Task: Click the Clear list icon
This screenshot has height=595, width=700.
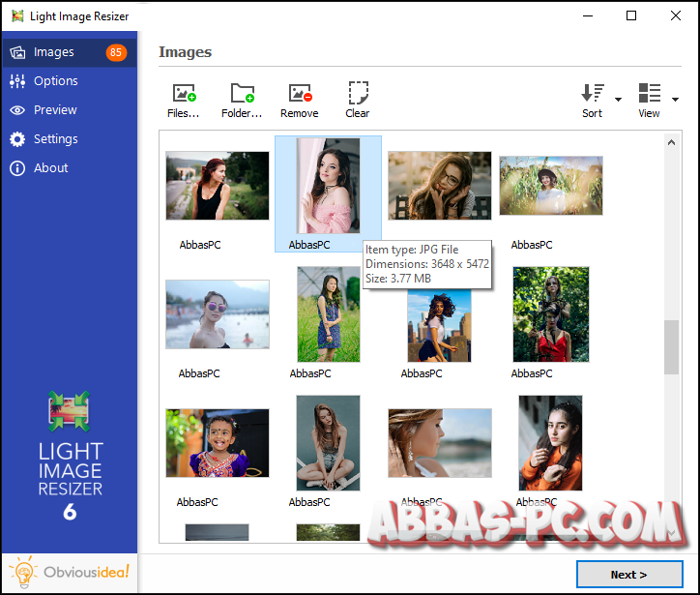Action: click(358, 94)
